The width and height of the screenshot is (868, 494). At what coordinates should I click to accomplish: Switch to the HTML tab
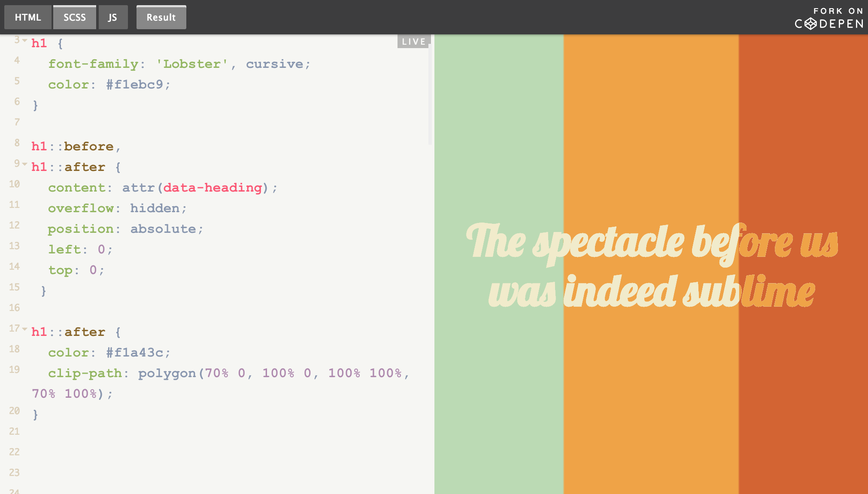[x=28, y=18]
